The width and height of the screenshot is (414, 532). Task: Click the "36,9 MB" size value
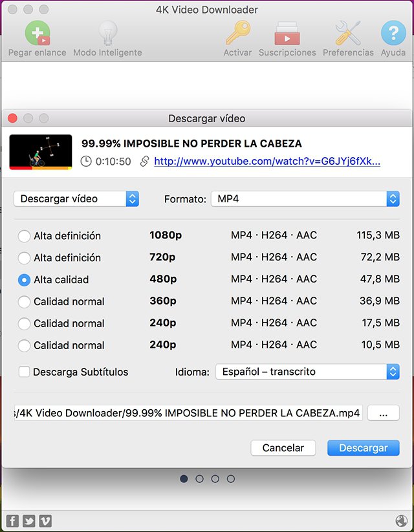(x=380, y=301)
